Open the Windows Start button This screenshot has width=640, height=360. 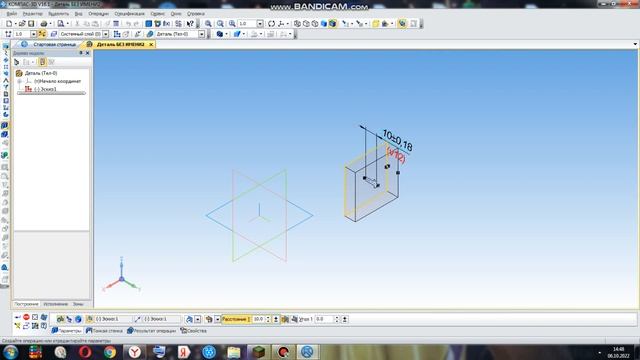(10, 352)
